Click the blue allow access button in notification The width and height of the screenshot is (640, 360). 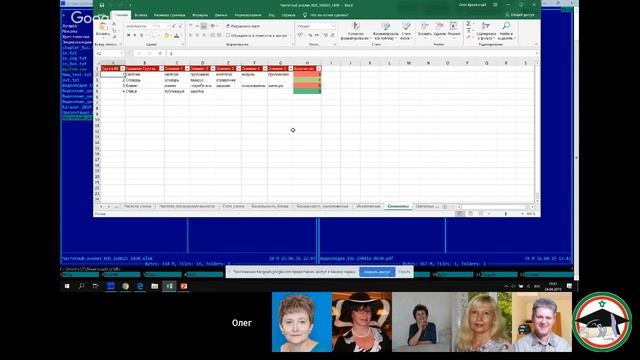point(377,272)
